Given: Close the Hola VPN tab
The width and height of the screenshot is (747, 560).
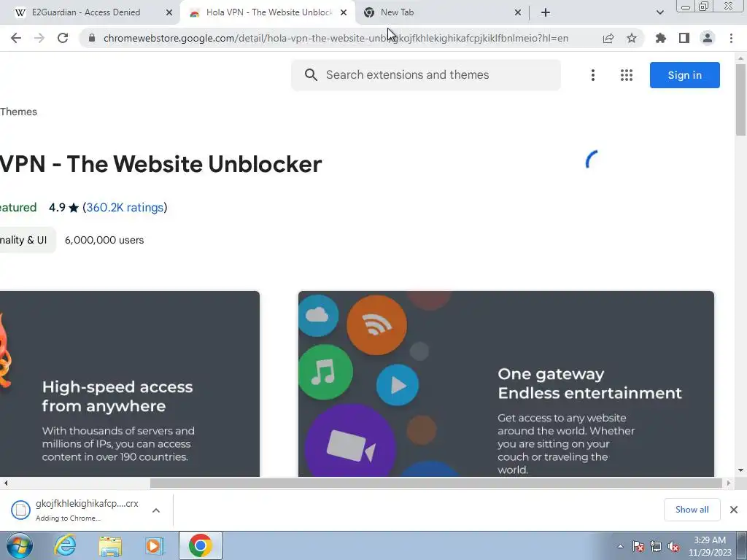Looking at the screenshot, I should (x=344, y=12).
